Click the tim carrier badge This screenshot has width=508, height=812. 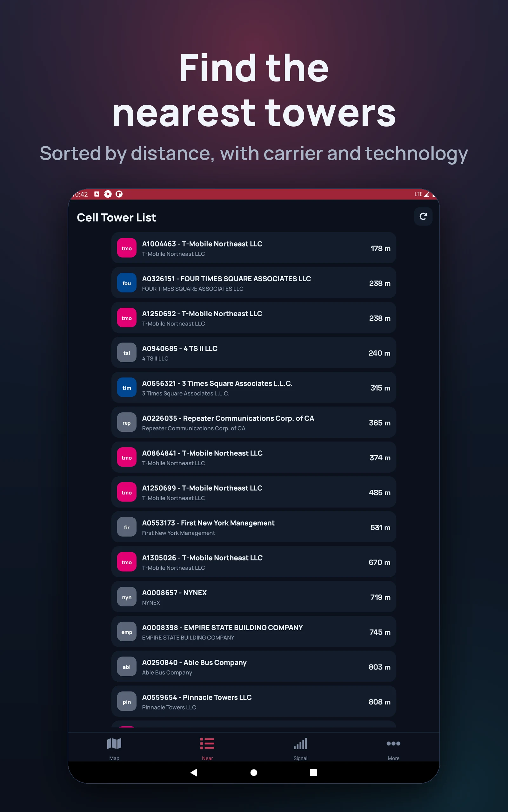[x=127, y=388]
